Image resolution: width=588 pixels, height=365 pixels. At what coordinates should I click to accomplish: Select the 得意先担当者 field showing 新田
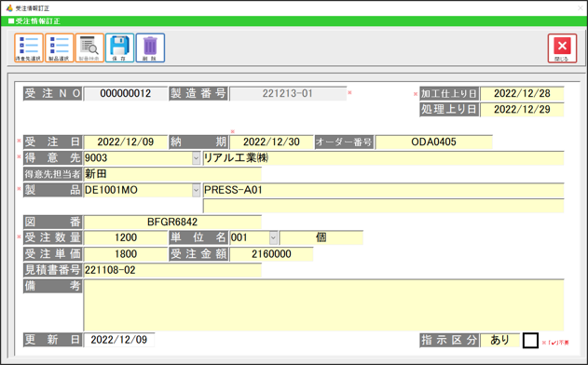172,174
